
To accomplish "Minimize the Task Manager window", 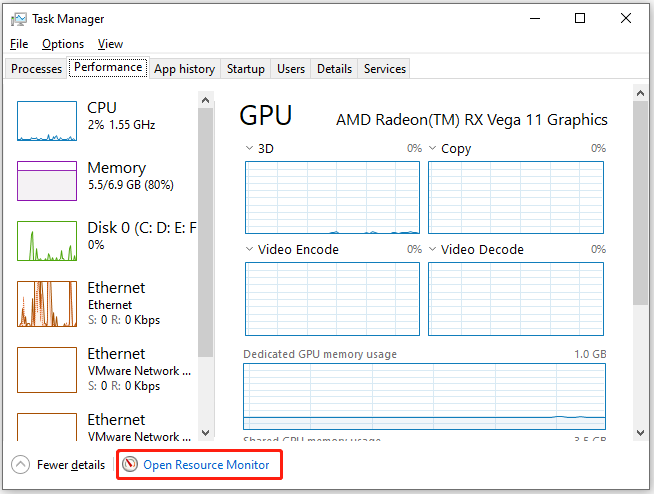I will point(535,18).
